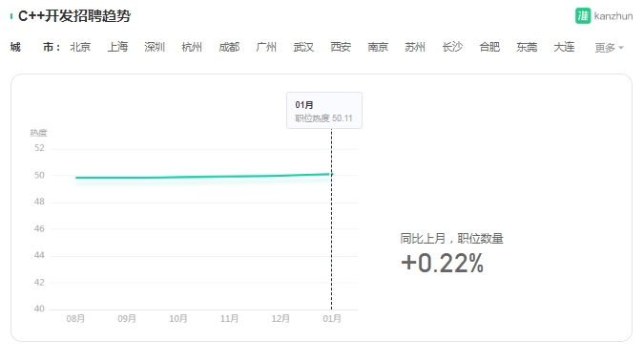Click the 01月 职位热度 tooltip box
This screenshot has height=363, width=644.
[324, 111]
